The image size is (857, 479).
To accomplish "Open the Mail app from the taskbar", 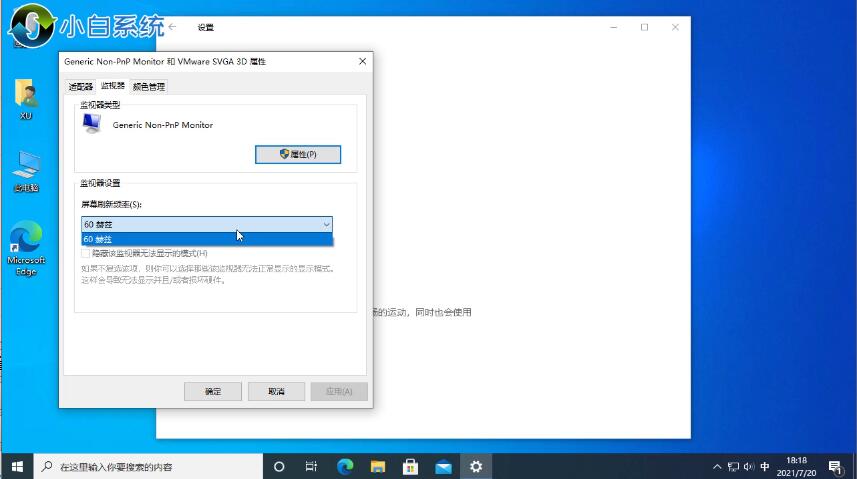I will coord(443,466).
